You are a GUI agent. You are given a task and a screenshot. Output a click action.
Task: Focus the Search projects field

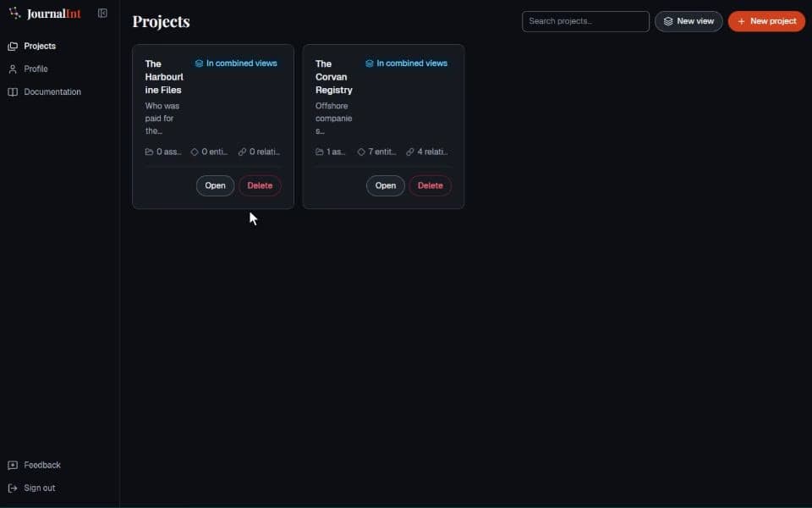(x=585, y=21)
